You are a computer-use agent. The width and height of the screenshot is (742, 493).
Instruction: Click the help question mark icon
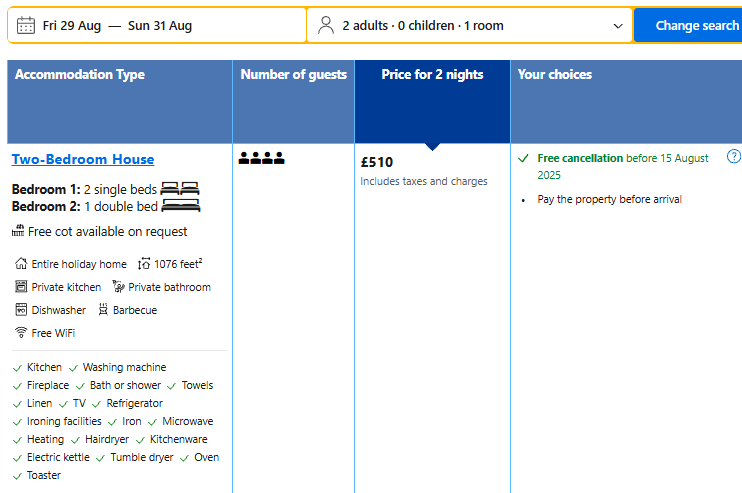pyautogui.click(x=734, y=156)
